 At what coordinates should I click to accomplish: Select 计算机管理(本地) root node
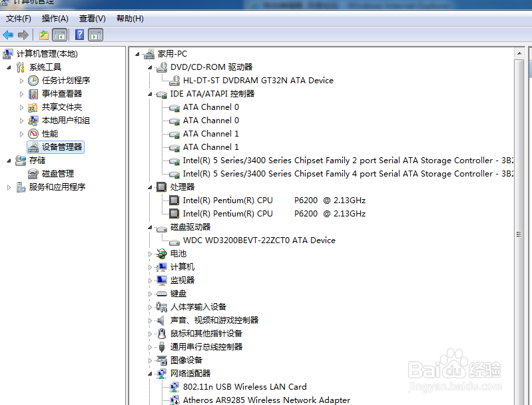click(47, 54)
